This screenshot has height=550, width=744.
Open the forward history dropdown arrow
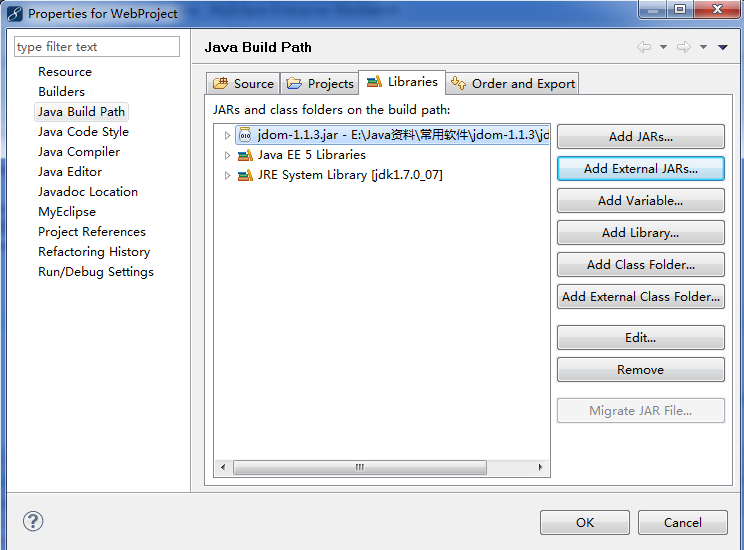click(x=703, y=47)
